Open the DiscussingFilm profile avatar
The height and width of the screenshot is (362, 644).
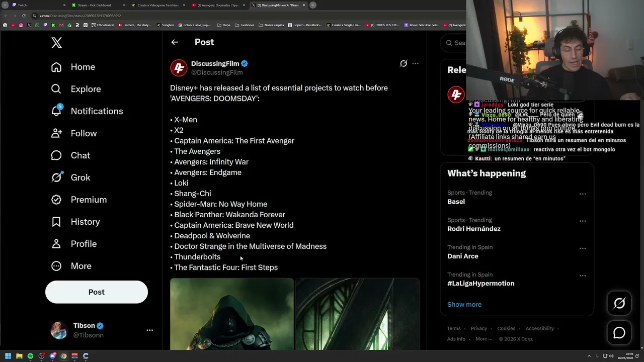point(179,68)
